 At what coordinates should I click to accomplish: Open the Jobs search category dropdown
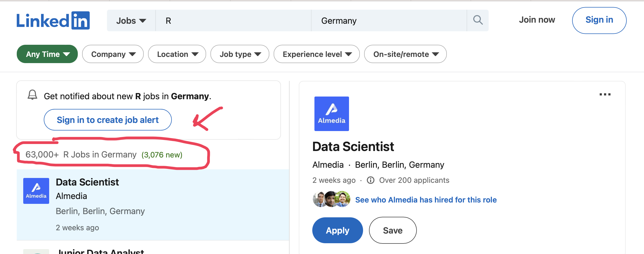tap(131, 21)
